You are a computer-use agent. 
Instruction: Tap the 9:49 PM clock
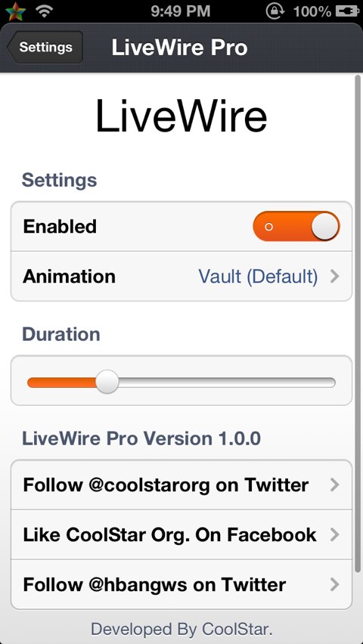181,11
